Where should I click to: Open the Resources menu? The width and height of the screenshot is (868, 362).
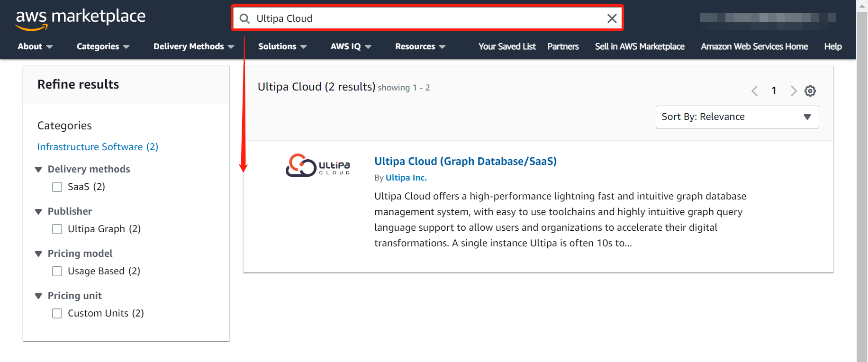pos(420,46)
